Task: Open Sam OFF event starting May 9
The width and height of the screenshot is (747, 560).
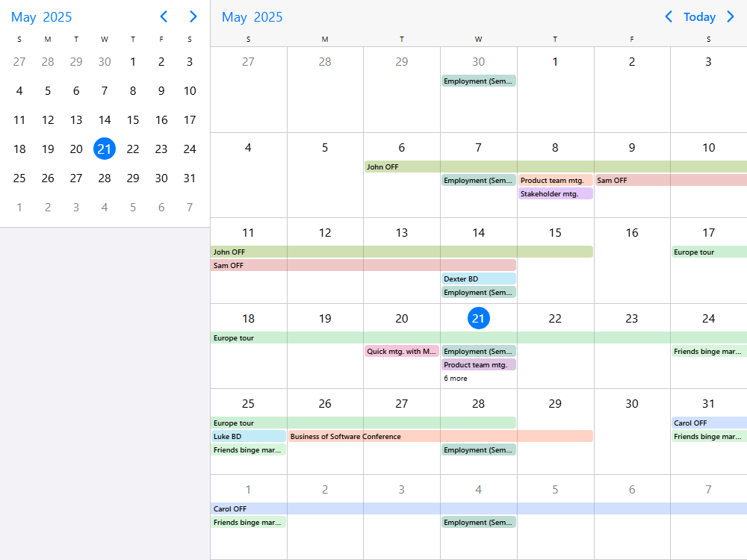Action: [x=671, y=180]
